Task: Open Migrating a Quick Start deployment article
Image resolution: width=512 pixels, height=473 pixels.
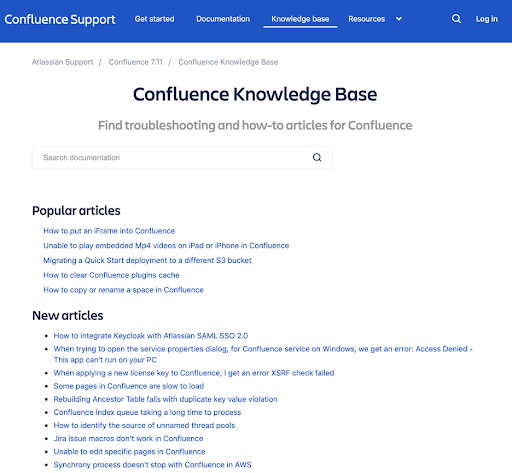Action: (x=147, y=260)
